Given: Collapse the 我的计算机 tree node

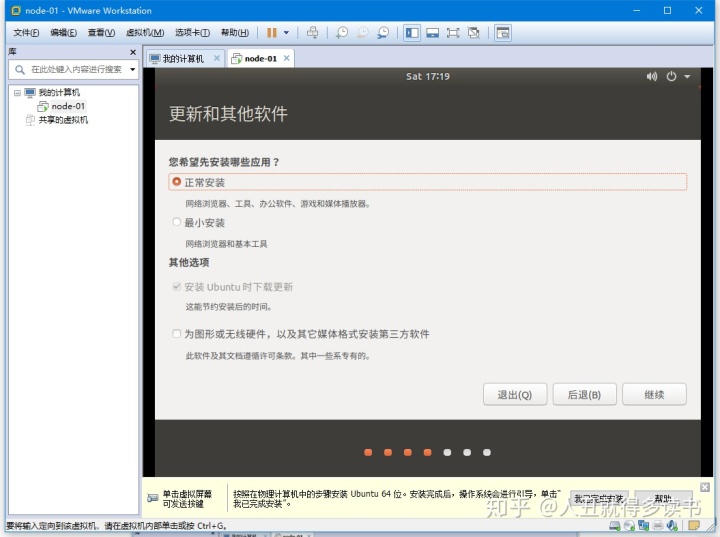Looking at the screenshot, I should [x=17, y=93].
